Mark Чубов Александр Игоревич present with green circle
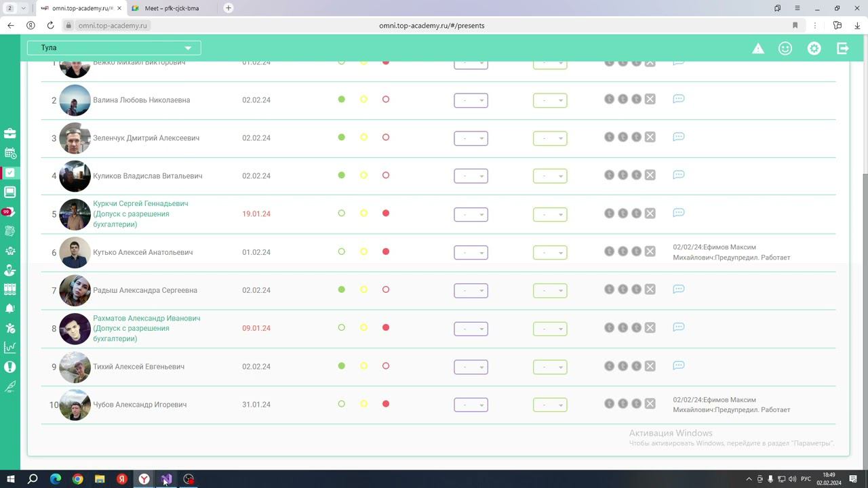The height and width of the screenshot is (488, 868). point(342,405)
